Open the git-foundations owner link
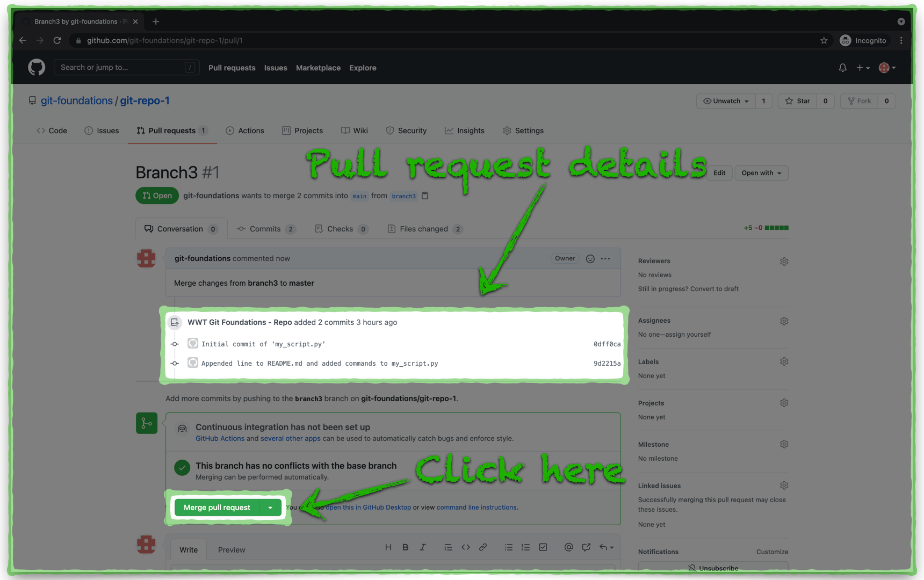924x580 pixels. tap(77, 100)
